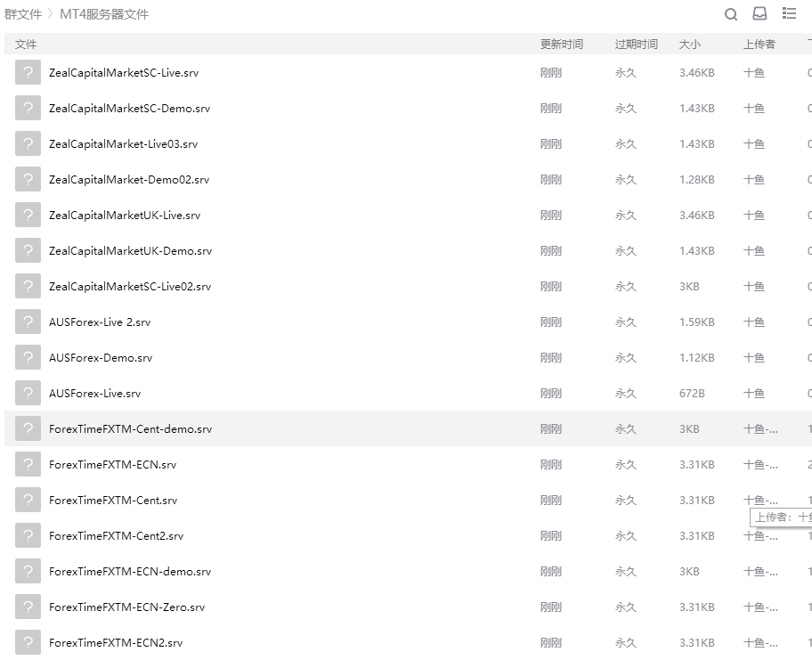Click file icon of ForexTimeFXTM-Cent2.srv
812x660 pixels.
coord(28,535)
